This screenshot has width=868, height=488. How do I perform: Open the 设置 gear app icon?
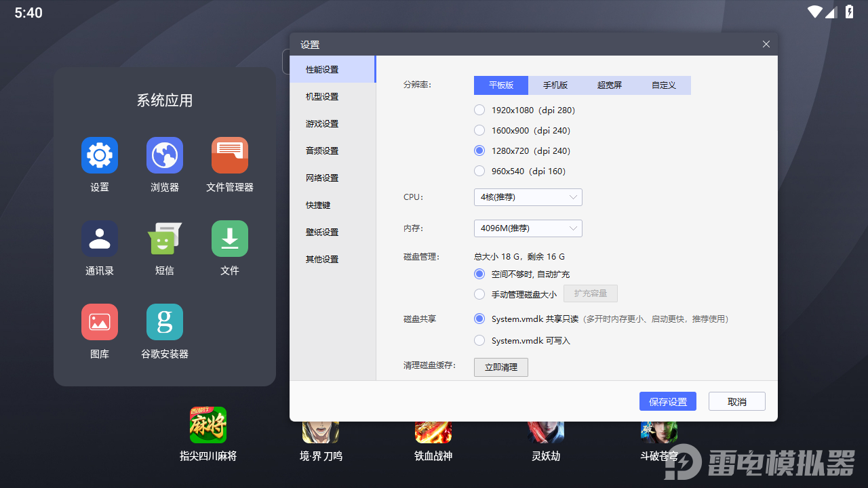pos(100,155)
